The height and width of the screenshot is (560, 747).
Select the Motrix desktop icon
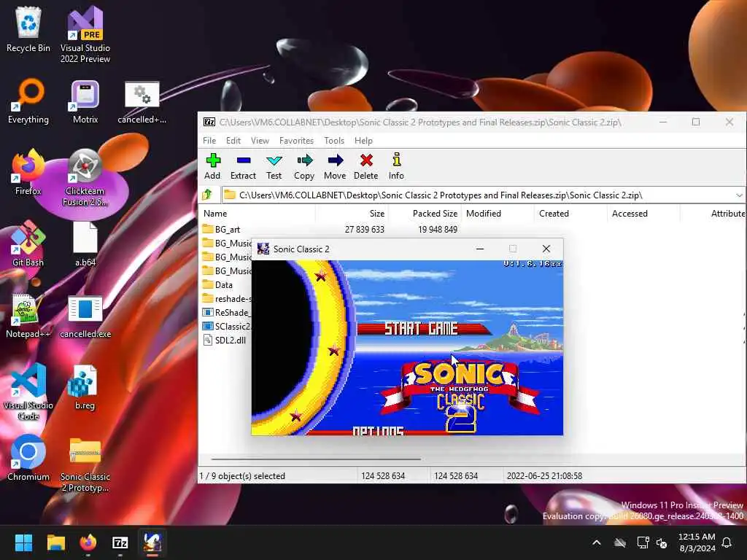coord(85,101)
